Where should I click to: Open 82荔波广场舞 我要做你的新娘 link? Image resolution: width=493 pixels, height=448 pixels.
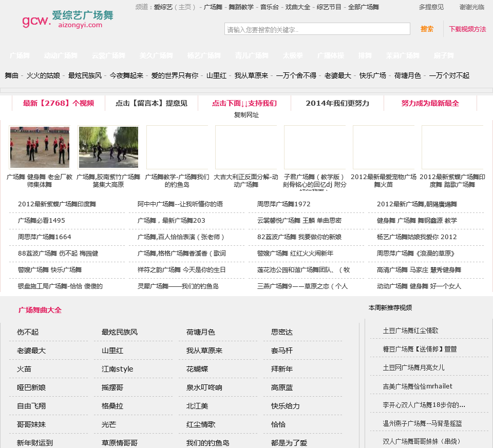(x=299, y=237)
